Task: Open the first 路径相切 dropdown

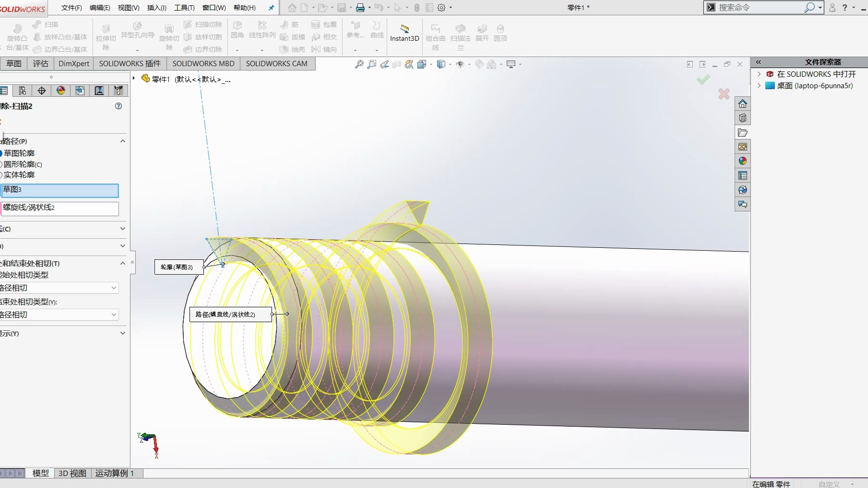Action: point(114,288)
